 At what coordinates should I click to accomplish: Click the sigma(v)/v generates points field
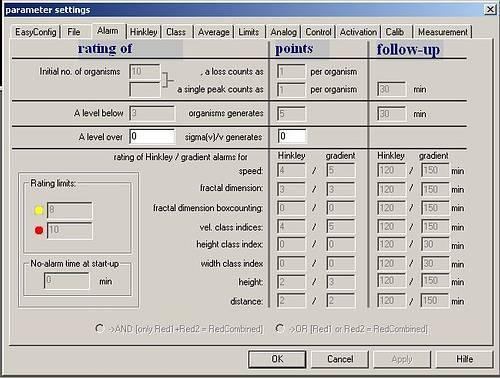point(292,136)
